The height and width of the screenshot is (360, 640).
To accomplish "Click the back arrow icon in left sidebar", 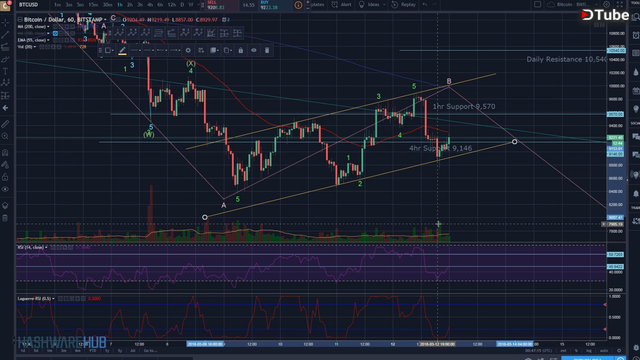I will pyautogui.click(x=5, y=108).
